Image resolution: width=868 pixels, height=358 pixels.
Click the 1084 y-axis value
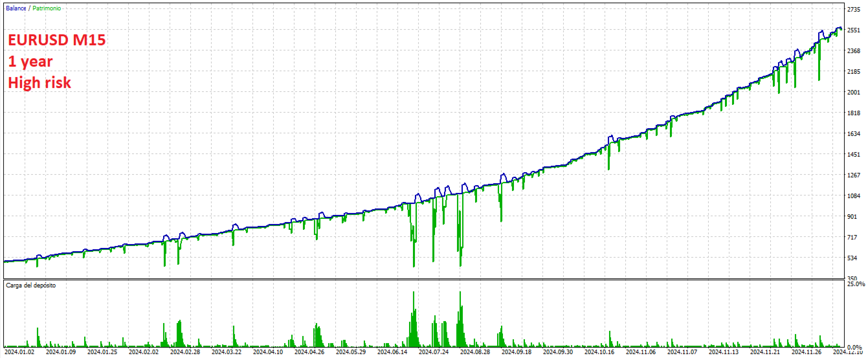tap(853, 196)
